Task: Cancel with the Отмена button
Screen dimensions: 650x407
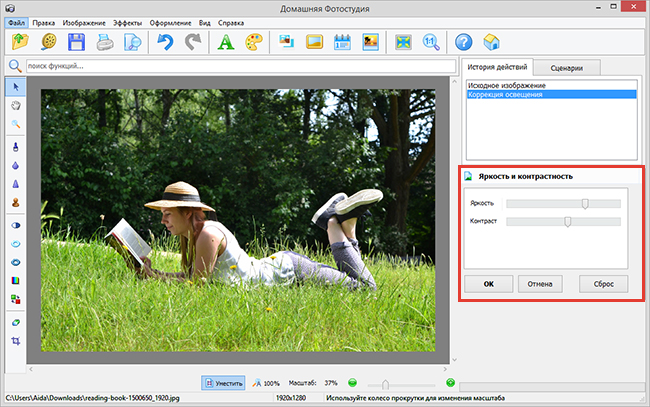Action: tap(540, 284)
